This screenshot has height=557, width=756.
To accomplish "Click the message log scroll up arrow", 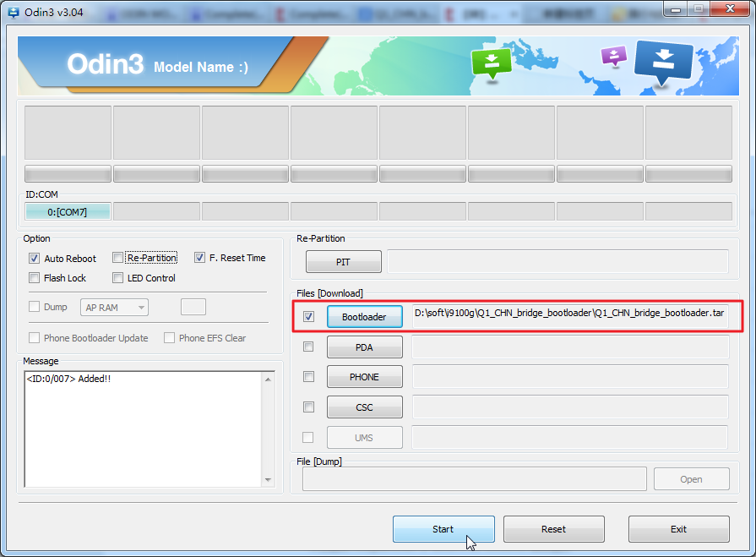I will [x=268, y=380].
